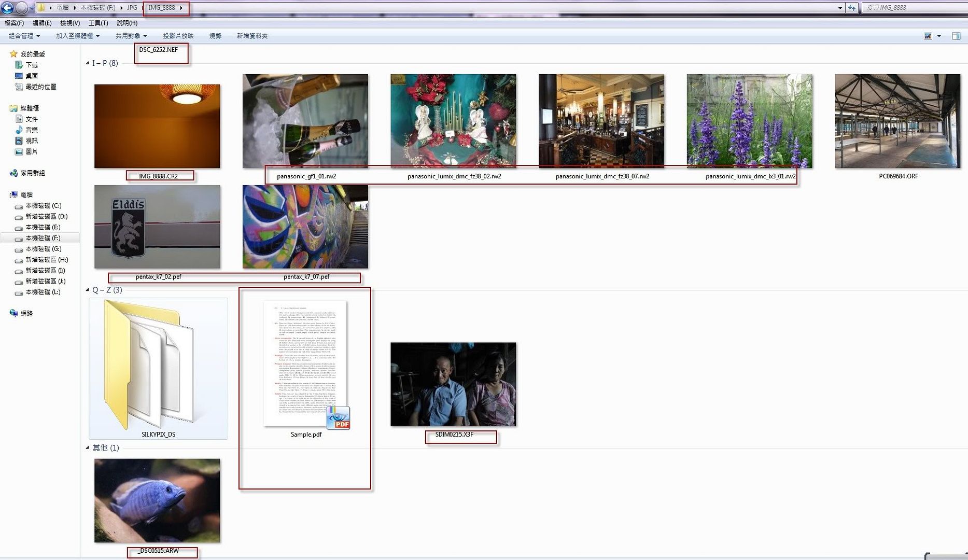Screen dimensions: 968x560
Task: Open the 工具(T) menu
Action: pyautogui.click(x=98, y=23)
